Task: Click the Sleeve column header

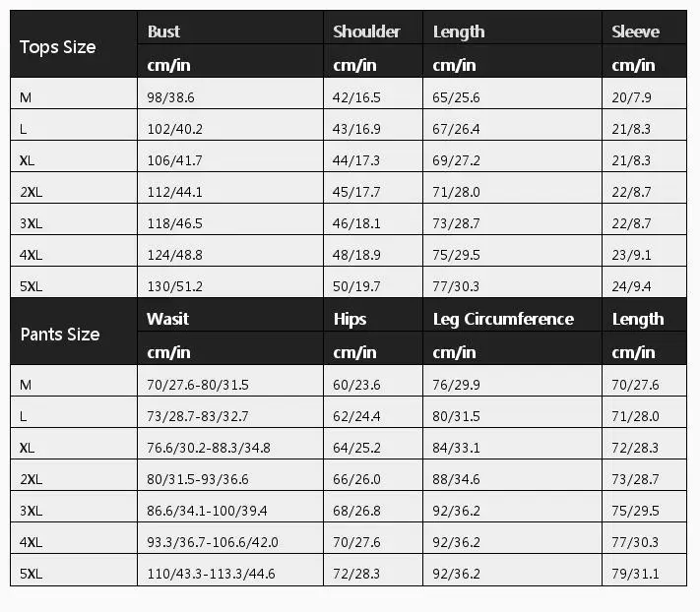Action: click(x=635, y=31)
